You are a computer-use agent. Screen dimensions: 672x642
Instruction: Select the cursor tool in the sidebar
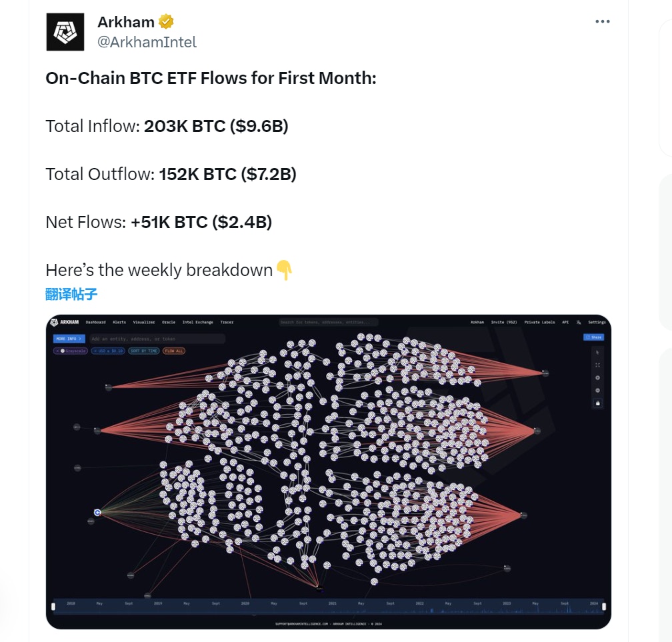(x=597, y=352)
